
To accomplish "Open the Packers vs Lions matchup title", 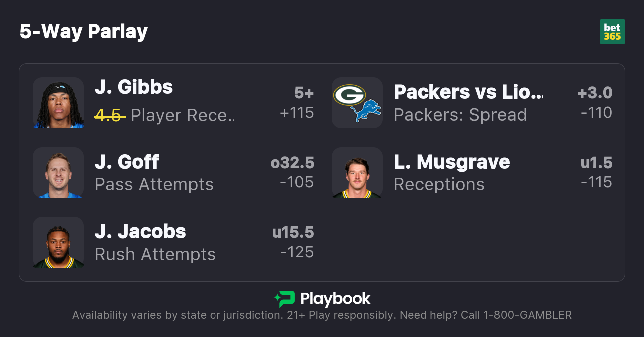I will click(467, 92).
